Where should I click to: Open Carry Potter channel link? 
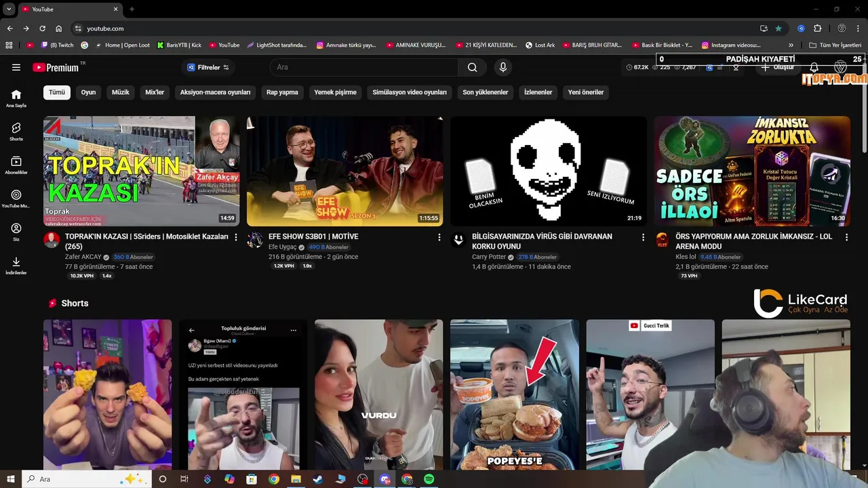[489, 257]
